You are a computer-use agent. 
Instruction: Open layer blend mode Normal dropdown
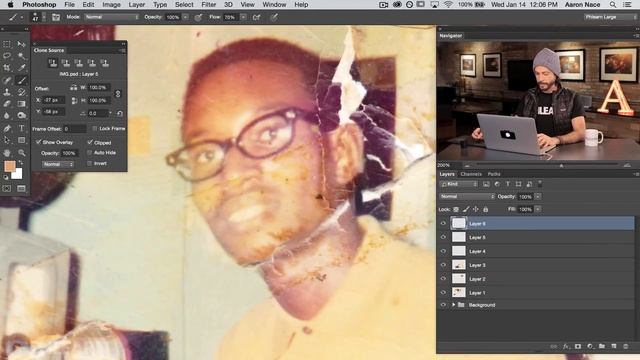pos(467,196)
